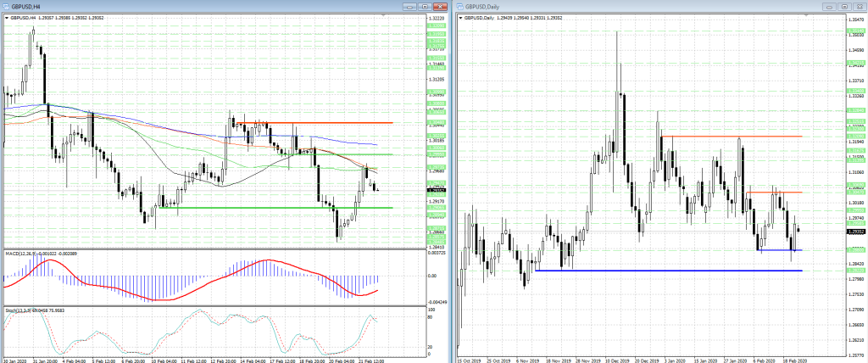Viewport: 868px width, 363px height.
Task: Click the GBPUSD,H4 window chart icon
Action: [x=5, y=6]
